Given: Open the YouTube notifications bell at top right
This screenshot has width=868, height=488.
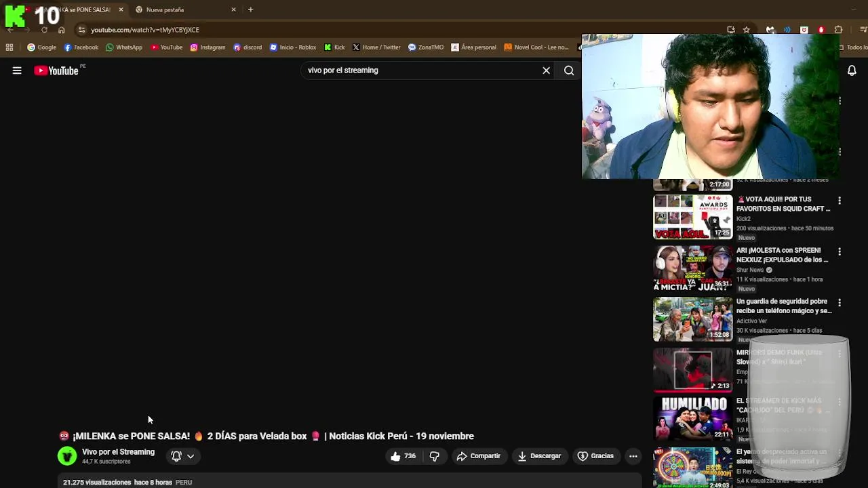Looking at the screenshot, I should (x=852, y=70).
